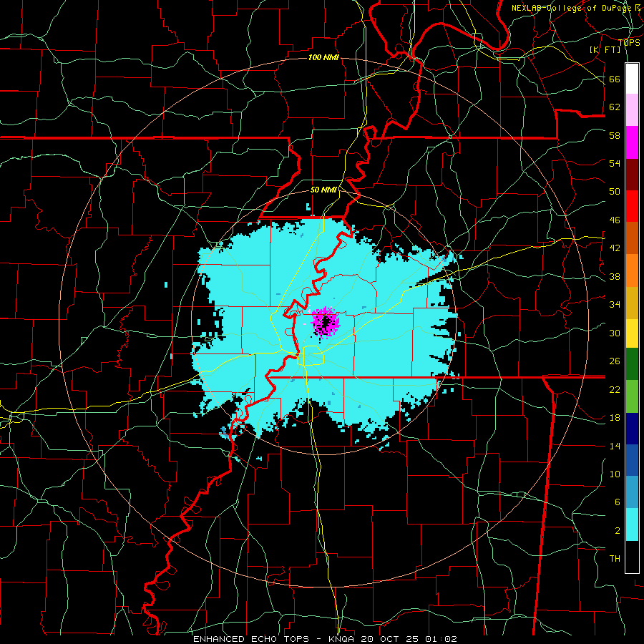
Task: Click the legend value 14
Action: pos(615,446)
